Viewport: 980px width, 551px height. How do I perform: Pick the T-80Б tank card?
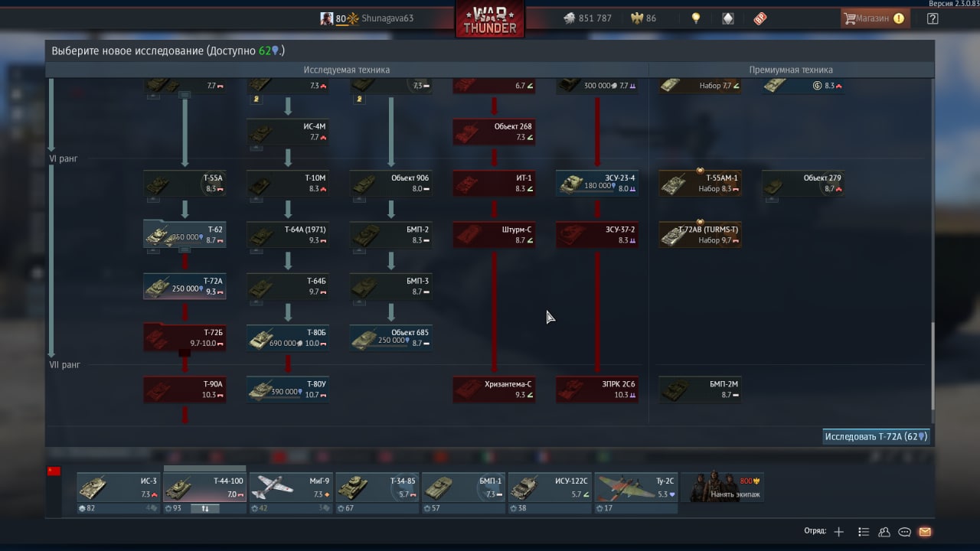288,338
